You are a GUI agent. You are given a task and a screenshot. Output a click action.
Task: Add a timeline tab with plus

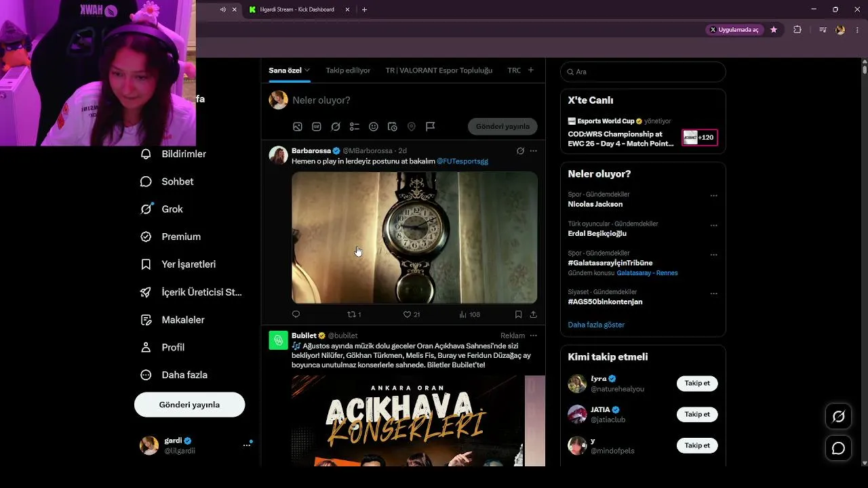[530, 70]
